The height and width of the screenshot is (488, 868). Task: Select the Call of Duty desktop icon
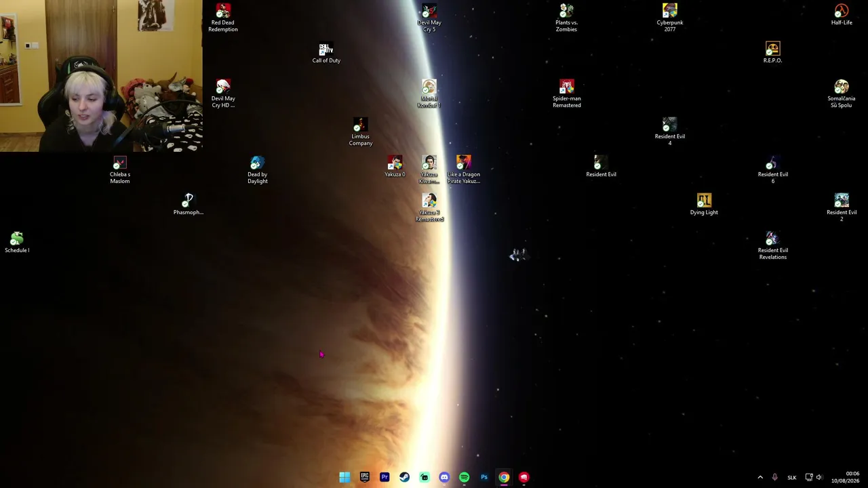[326, 53]
